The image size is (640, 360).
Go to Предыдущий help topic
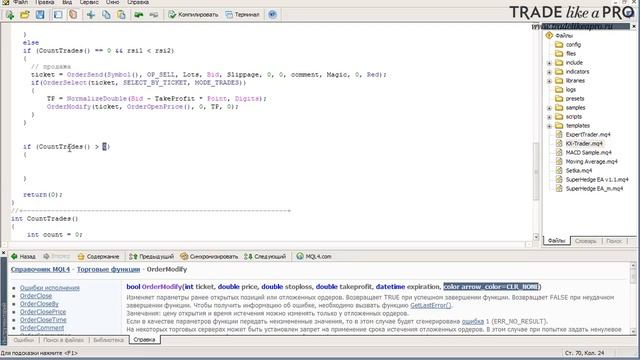(151, 256)
